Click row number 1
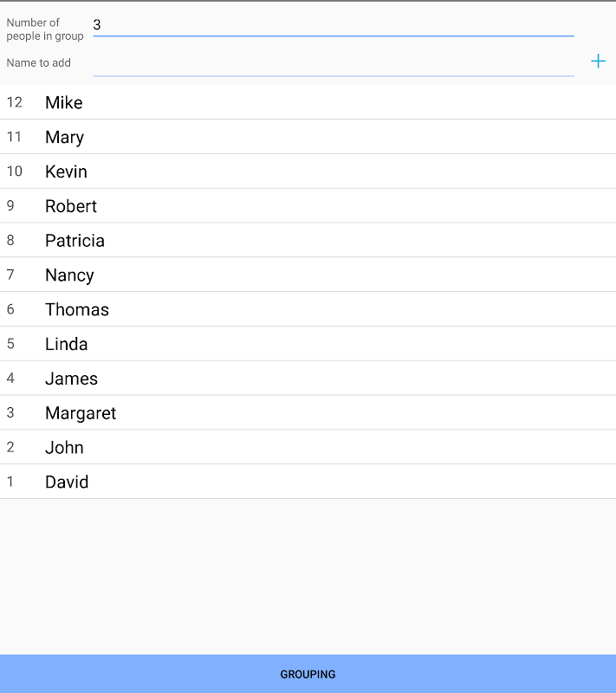This screenshot has height=693, width=616. coord(10,482)
